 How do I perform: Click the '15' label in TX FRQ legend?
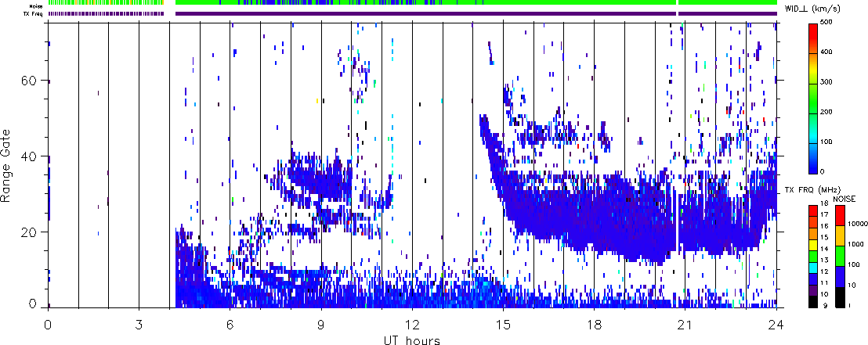point(824,237)
